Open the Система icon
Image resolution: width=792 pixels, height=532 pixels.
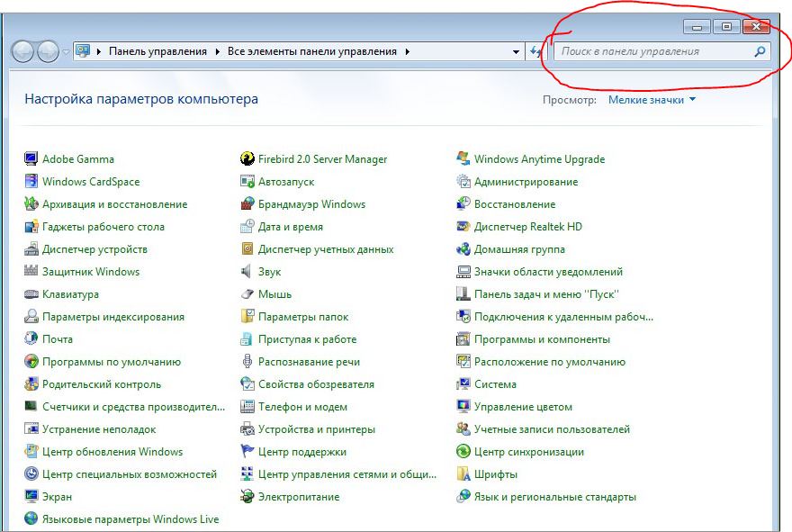tap(463, 384)
